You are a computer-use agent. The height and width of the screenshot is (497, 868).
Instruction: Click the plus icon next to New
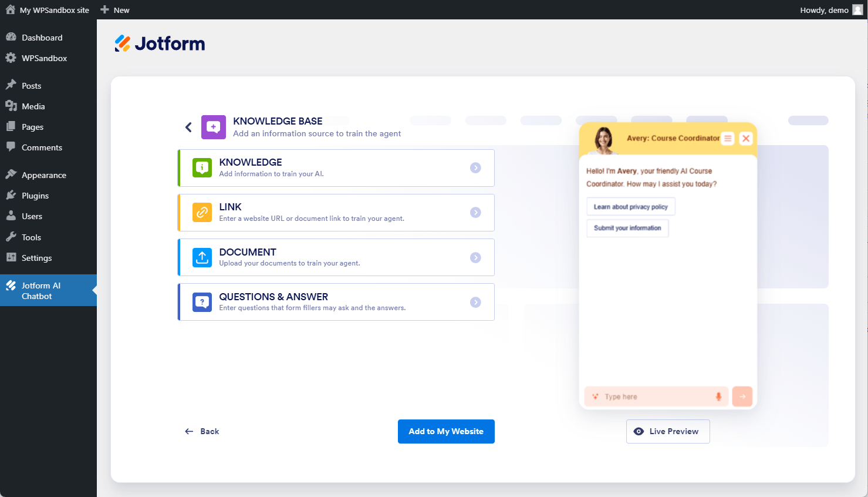[104, 9]
